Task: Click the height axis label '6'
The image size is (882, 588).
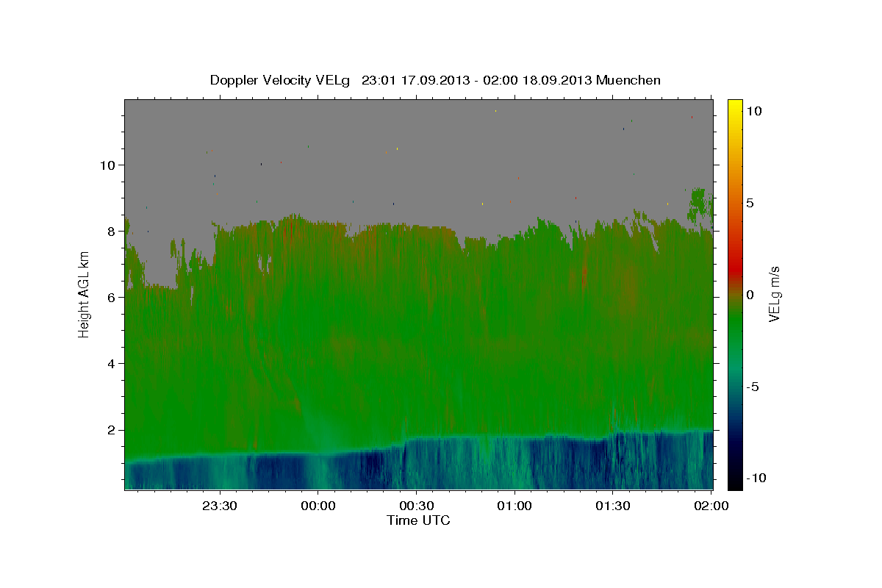Action: (110, 297)
